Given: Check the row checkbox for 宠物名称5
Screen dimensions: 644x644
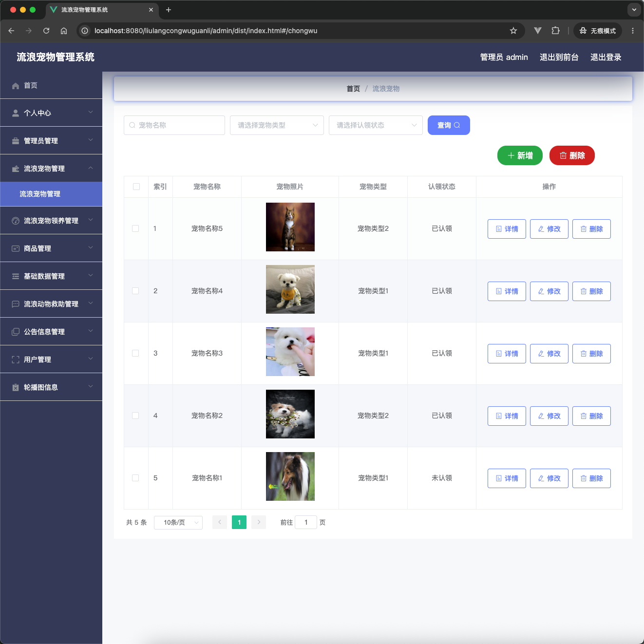Looking at the screenshot, I should [x=135, y=228].
